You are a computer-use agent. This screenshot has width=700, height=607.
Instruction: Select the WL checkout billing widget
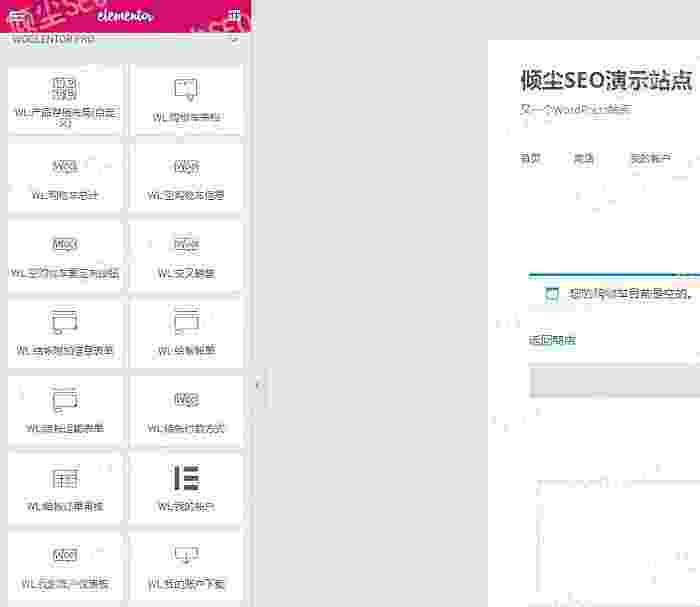[186, 333]
